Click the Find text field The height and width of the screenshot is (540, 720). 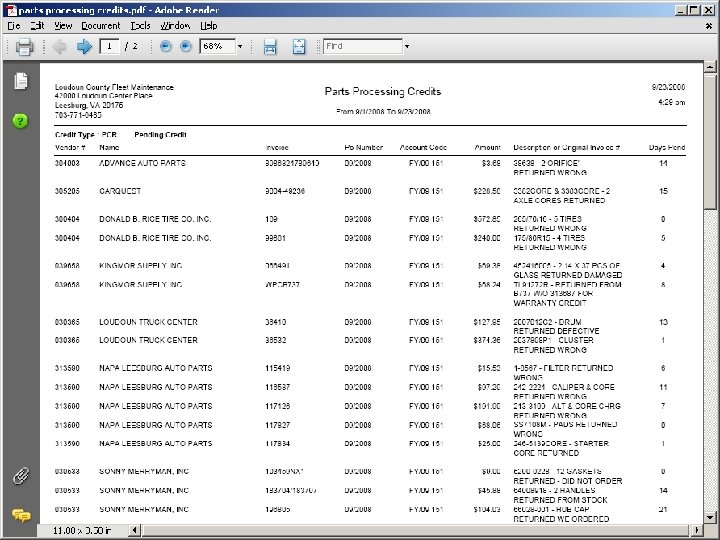pyautogui.click(x=363, y=46)
